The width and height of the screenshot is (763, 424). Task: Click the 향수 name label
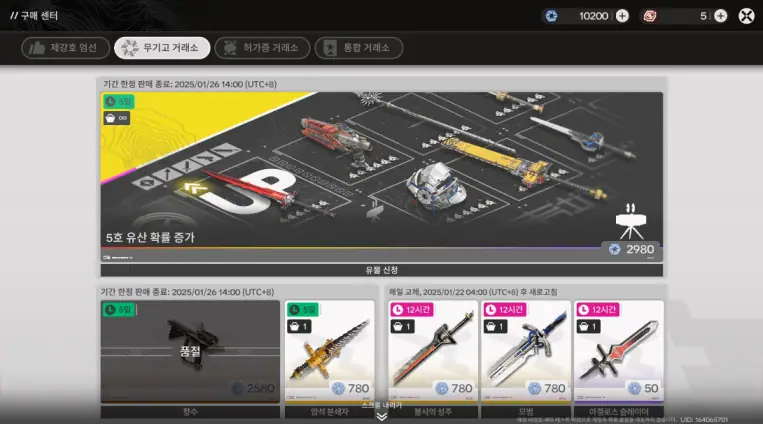coord(190,412)
